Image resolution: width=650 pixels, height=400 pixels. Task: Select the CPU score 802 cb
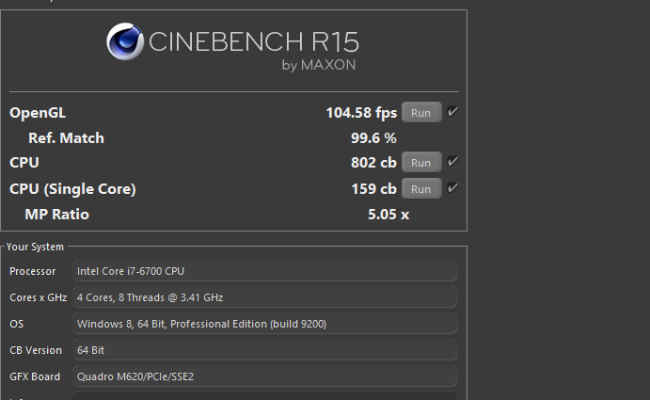374,162
